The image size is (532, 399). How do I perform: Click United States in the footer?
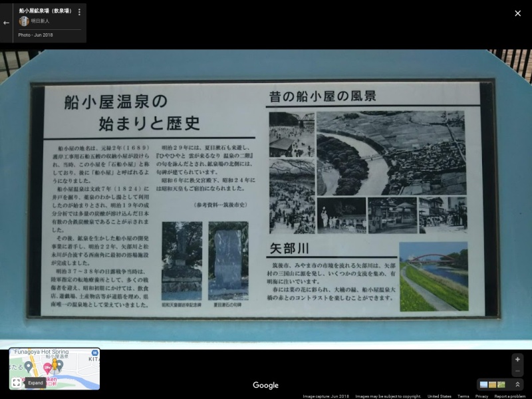tap(440, 396)
